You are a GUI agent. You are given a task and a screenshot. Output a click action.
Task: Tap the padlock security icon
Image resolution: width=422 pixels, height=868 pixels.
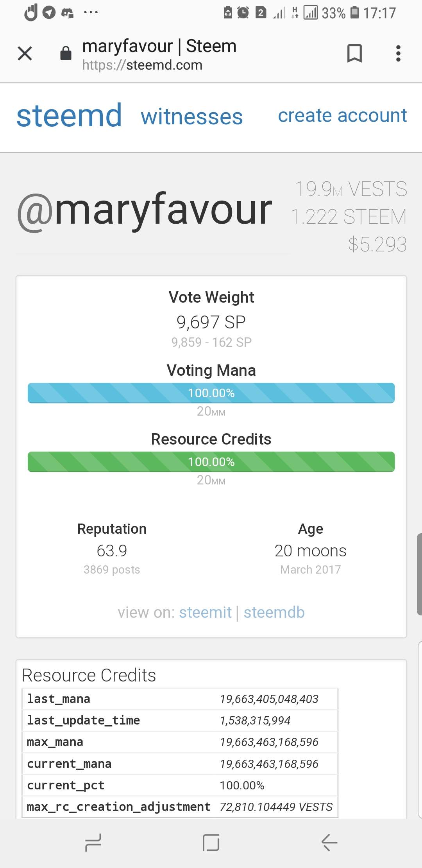coord(66,53)
